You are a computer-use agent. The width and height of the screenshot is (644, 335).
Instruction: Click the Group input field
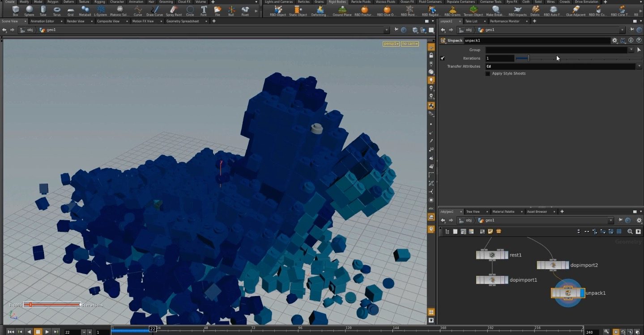click(x=556, y=50)
